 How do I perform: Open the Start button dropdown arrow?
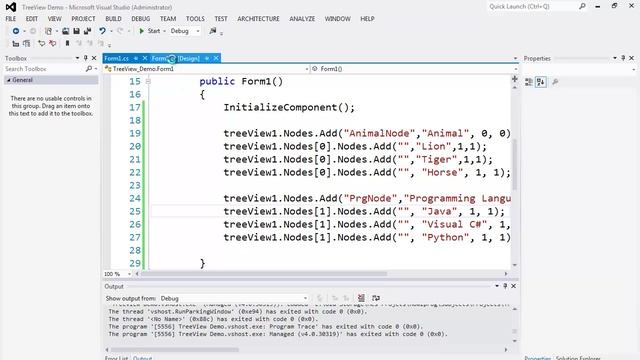164,31
